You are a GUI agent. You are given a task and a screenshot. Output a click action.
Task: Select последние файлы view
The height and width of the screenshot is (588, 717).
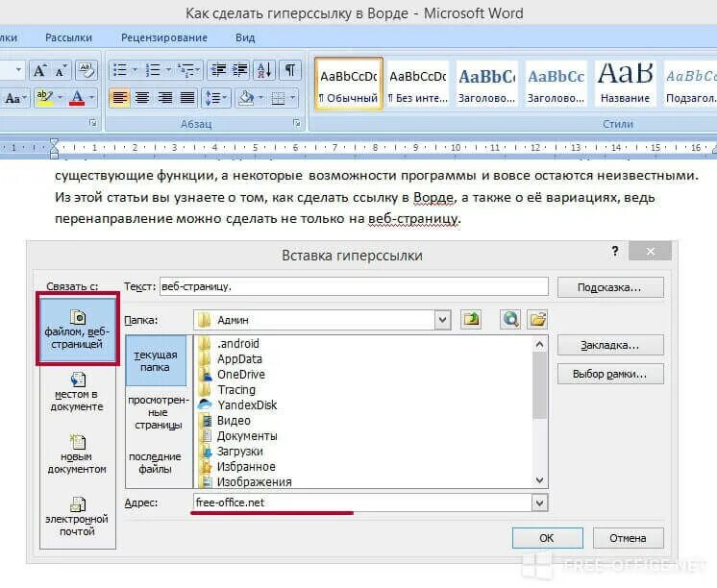pos(155,463)
